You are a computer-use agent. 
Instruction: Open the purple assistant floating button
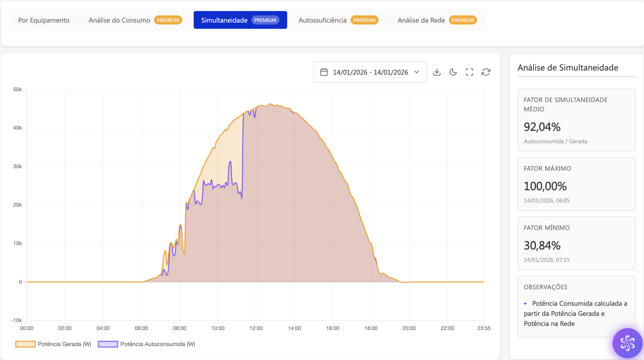pyautogui.click(x=627, y=343)
